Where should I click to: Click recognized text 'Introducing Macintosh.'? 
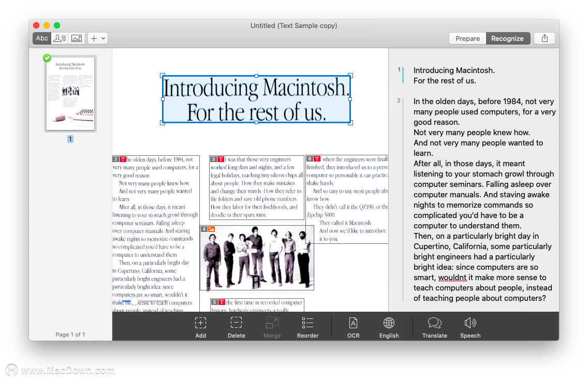[x=454, y=70]
